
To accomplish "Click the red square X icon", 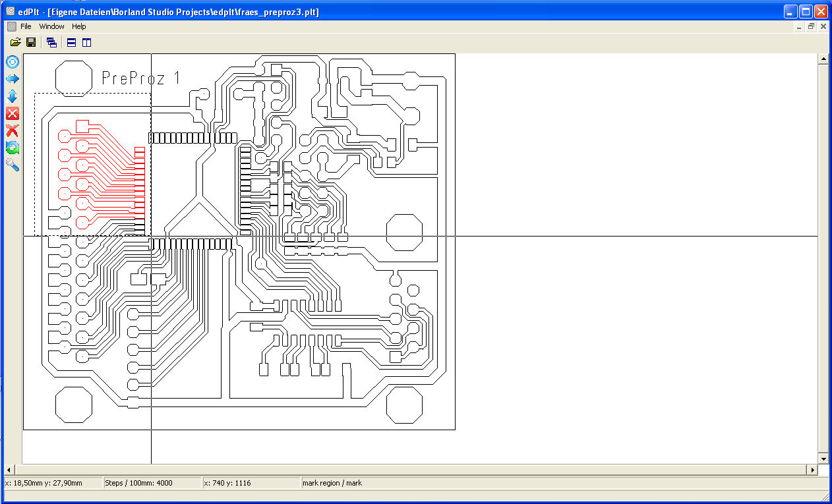I will (13, 113).
